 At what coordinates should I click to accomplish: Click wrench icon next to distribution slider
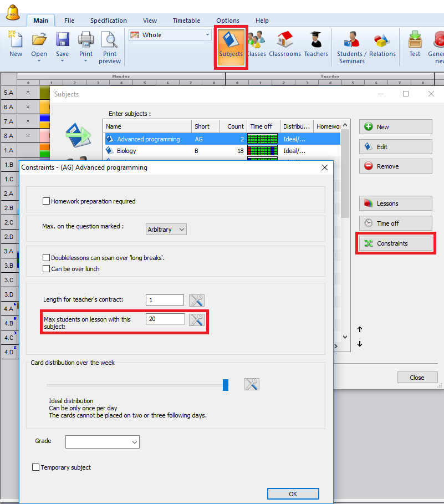point(252,384)
